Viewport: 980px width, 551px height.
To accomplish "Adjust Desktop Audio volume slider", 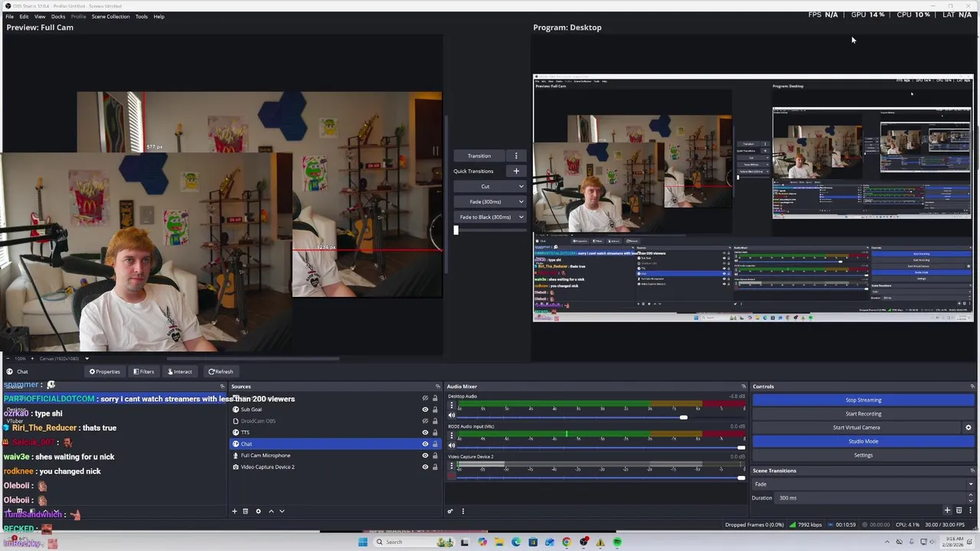I will point(683,418).
